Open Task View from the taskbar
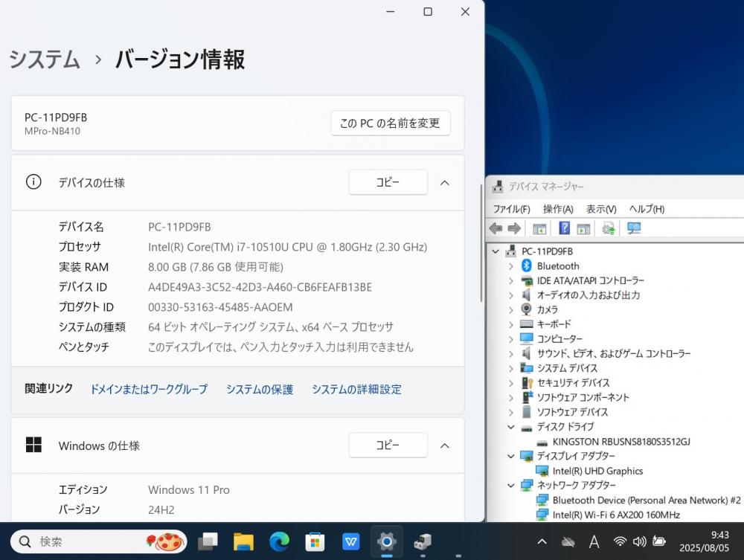Viewport: 744px width, 560px height. [x=208, y=541]
